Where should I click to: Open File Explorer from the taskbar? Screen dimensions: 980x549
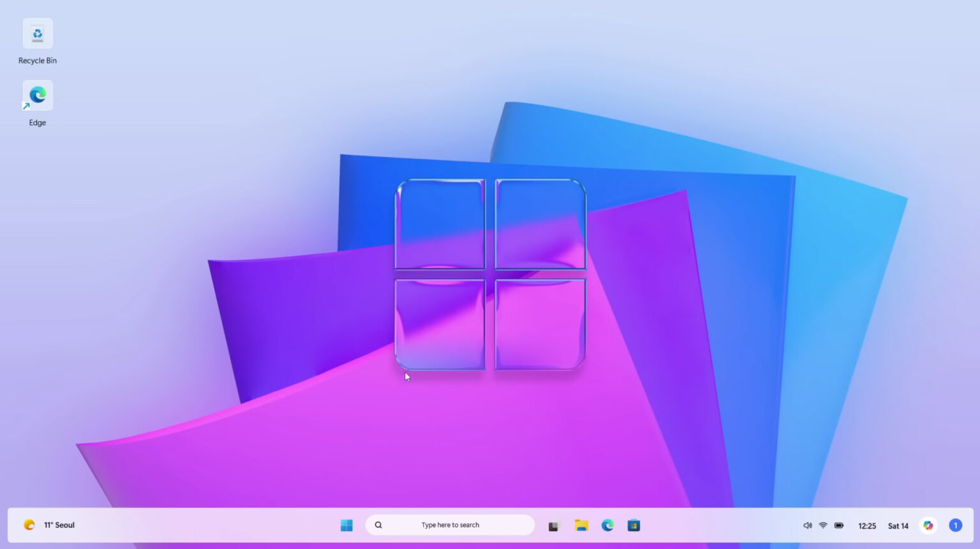(x=581, y=525)
